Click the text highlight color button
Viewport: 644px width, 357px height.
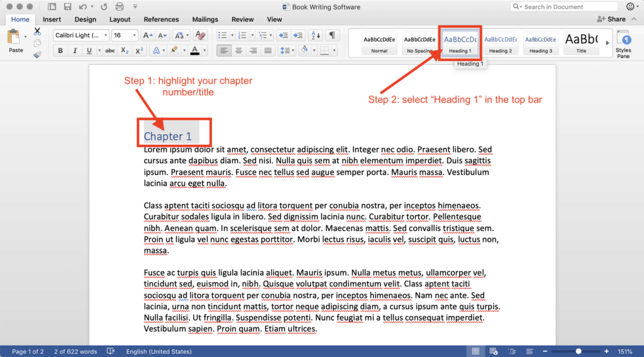click(x=174, y=50)
